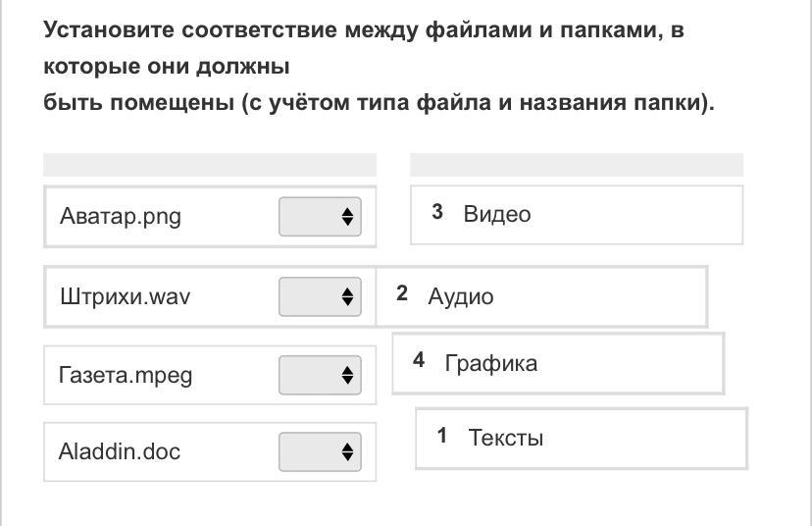
Task: Click the gray header bar above Аватар.png
Action: 210,165
